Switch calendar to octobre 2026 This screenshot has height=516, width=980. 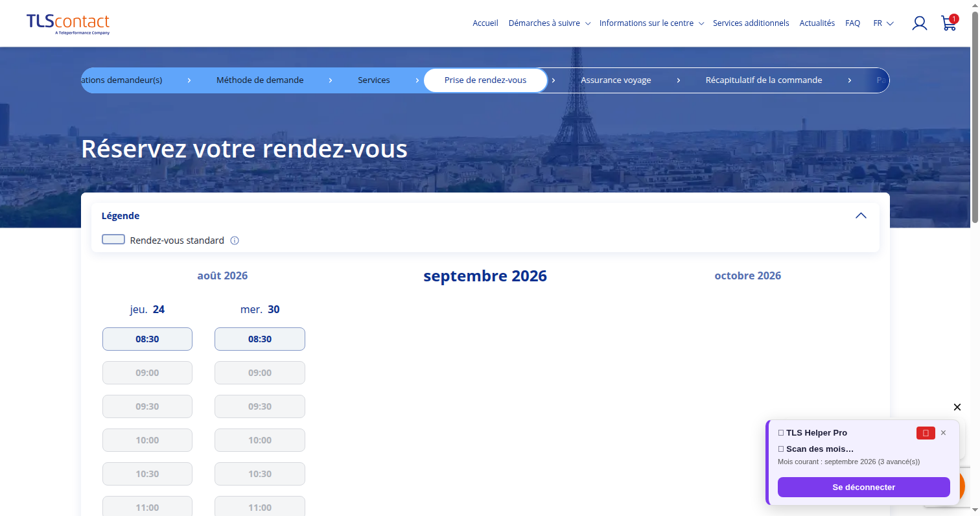pos(747,276)
